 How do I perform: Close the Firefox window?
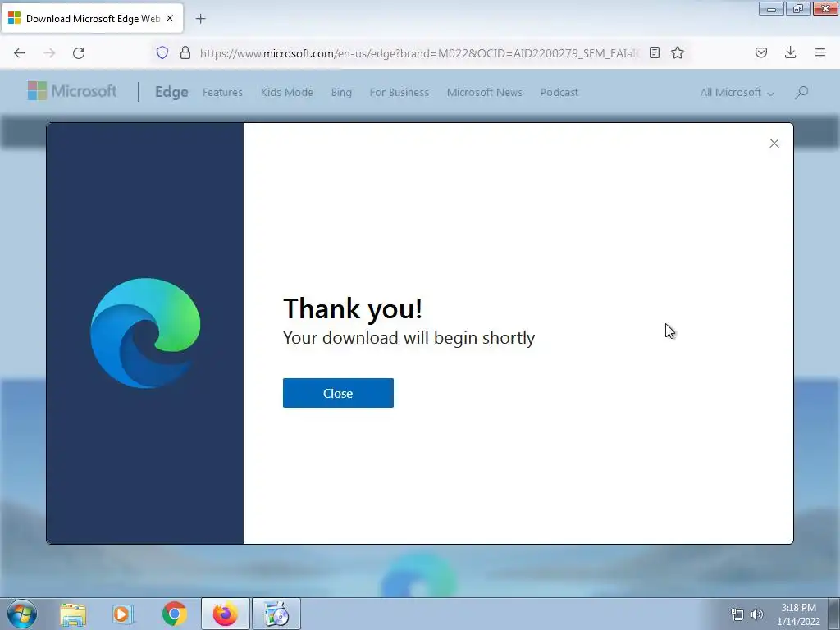825,9
